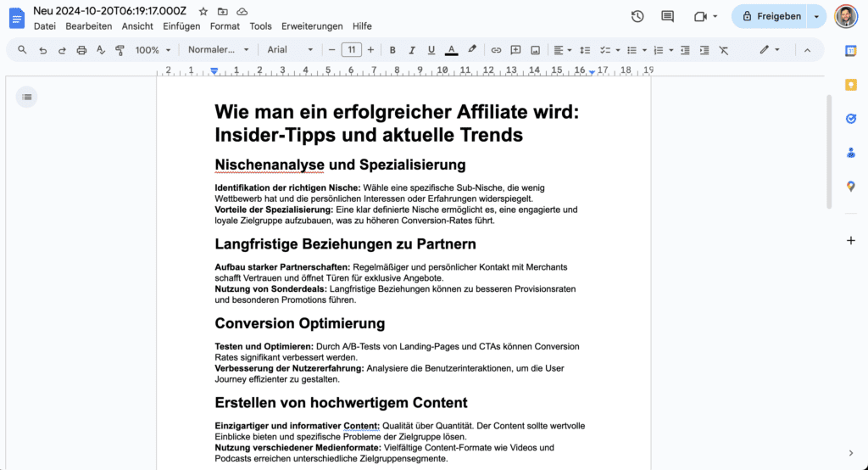Screen dimensions: 868x470
Task: Insert checklist from toolbar
Action: click(605, 50)
